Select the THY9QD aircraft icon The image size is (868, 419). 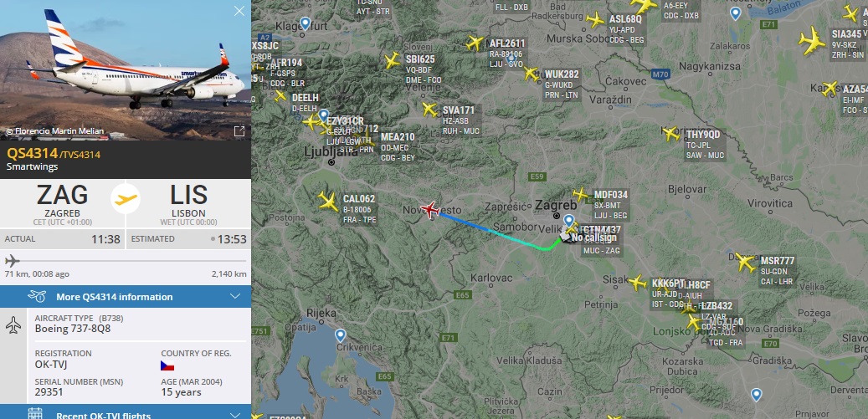pos(671,133)
